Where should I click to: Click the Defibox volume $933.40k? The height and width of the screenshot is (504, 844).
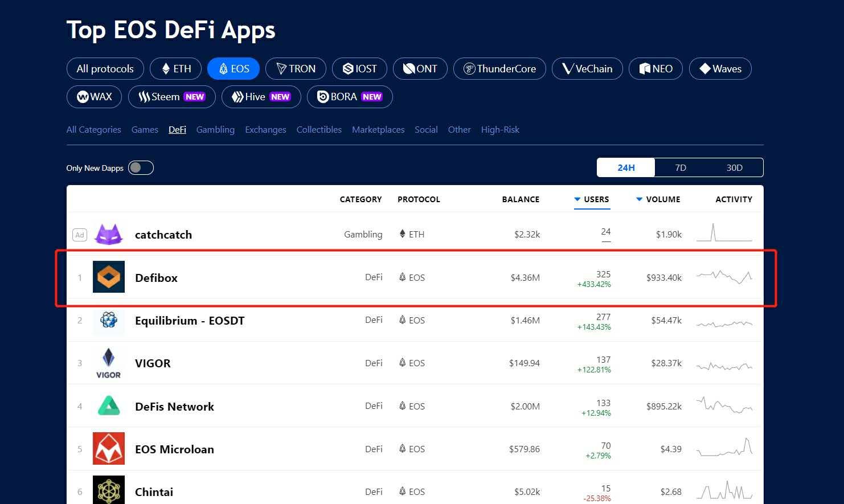[664, 277]
